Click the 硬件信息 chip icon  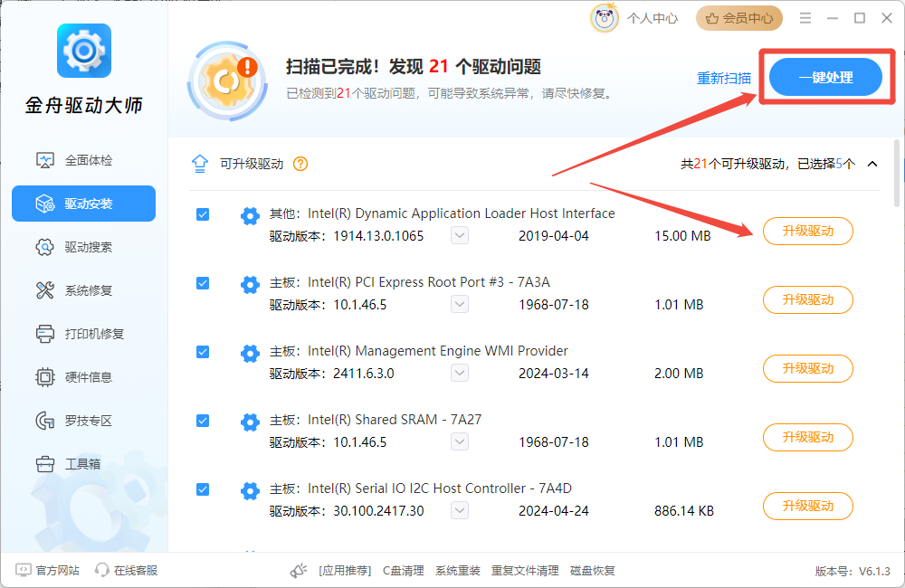(45, 377)
